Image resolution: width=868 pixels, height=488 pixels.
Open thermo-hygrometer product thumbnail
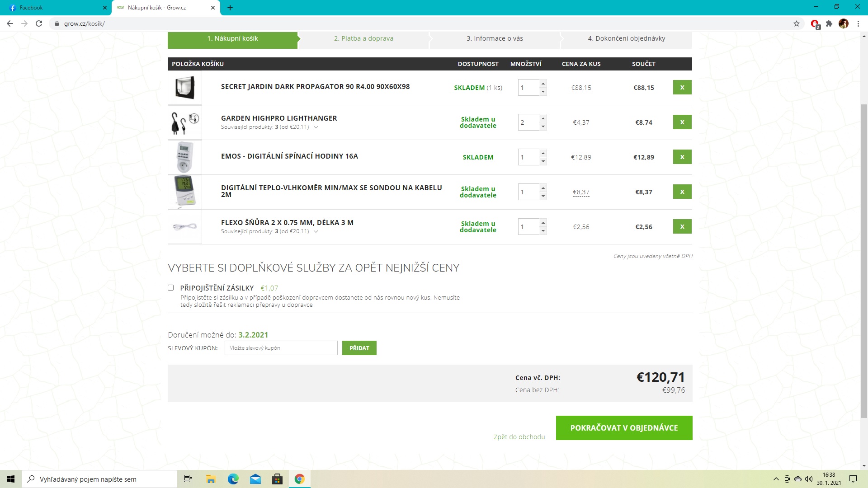point(185,192)
